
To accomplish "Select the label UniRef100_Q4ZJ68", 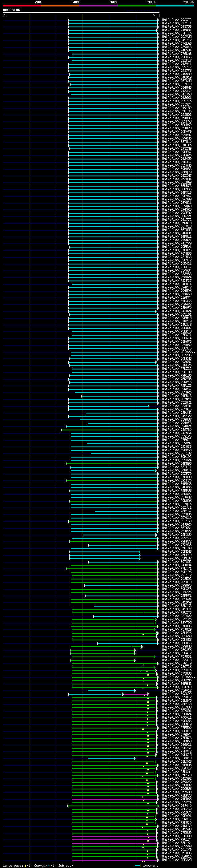I will pyautogui.click(x=177, y=94).
